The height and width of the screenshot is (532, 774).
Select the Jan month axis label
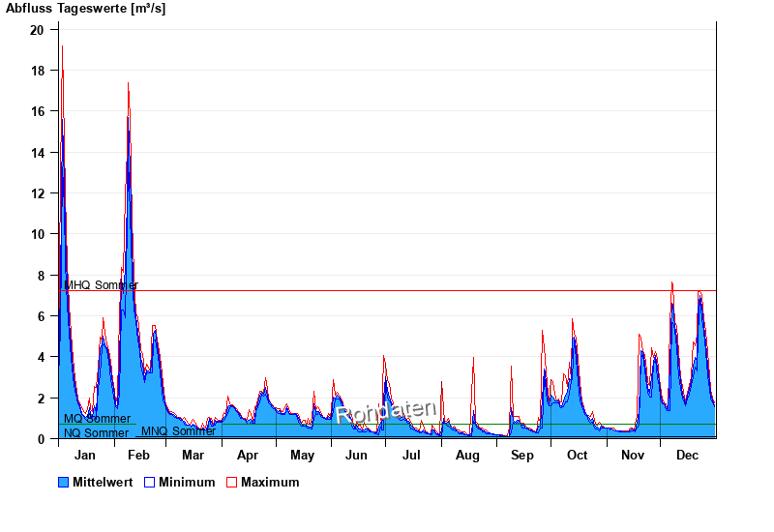[85, 456]
